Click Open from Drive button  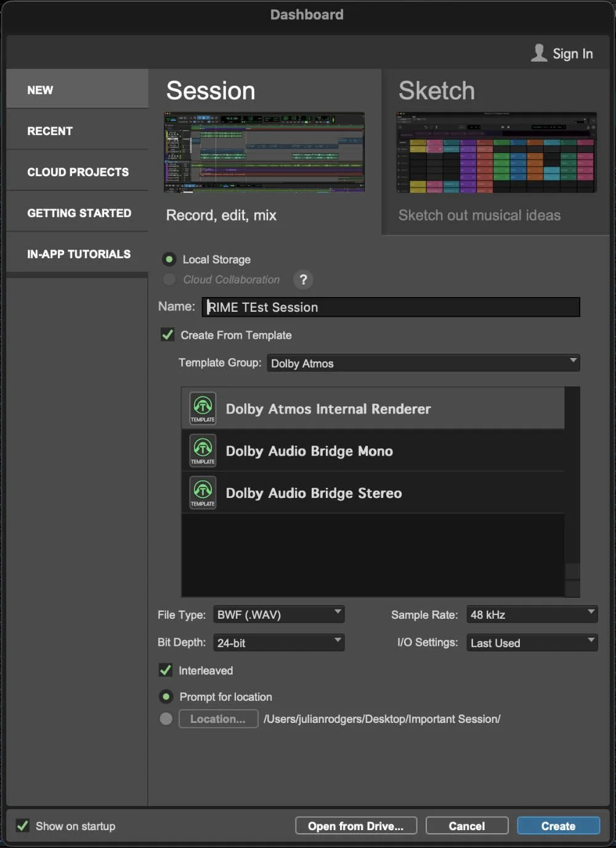(x=356, y=826)
